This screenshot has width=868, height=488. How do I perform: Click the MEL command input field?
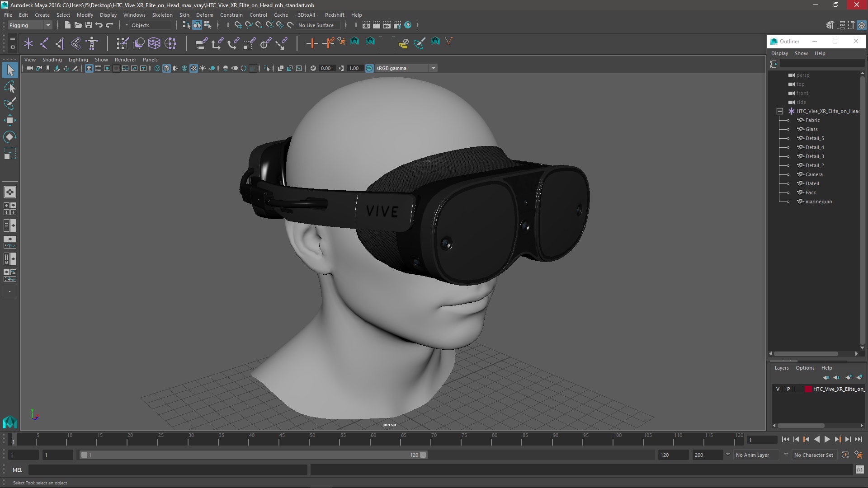point(168,470)
